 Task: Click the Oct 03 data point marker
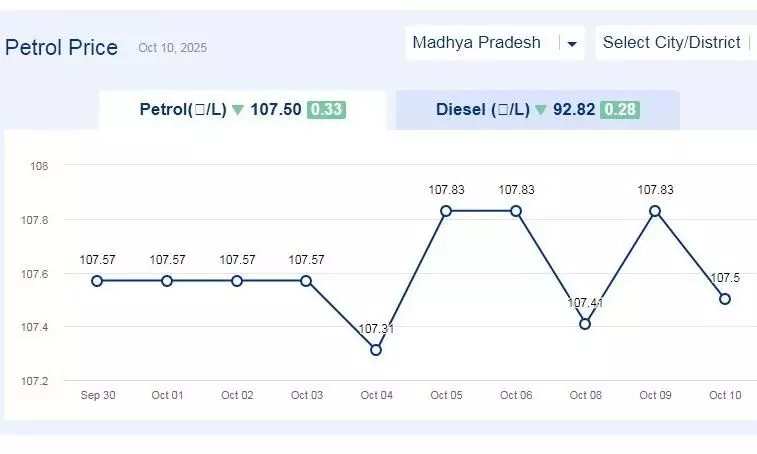pyautogui.click(x=306, y=281)
